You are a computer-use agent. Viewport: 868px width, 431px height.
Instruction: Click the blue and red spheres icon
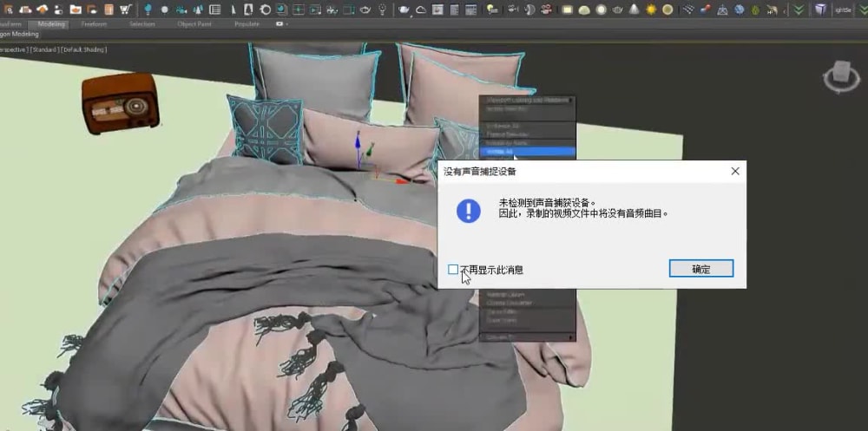tap(705, 10)
